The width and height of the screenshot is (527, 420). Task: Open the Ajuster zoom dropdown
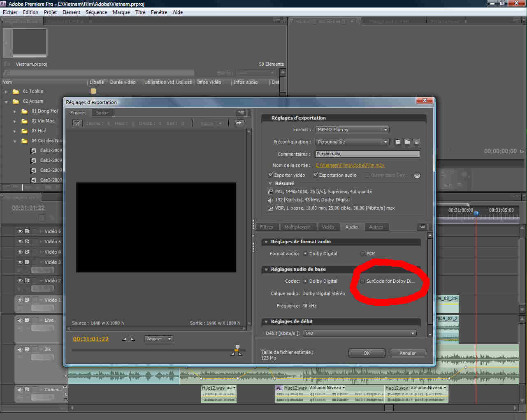[x=159, y=339]
